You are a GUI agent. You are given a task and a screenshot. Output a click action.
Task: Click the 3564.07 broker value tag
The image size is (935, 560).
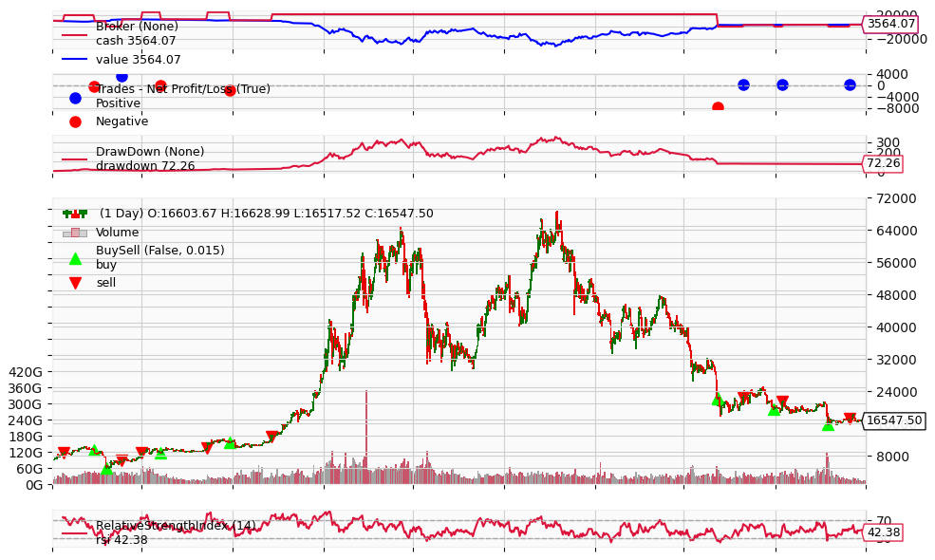coord(890,24)
